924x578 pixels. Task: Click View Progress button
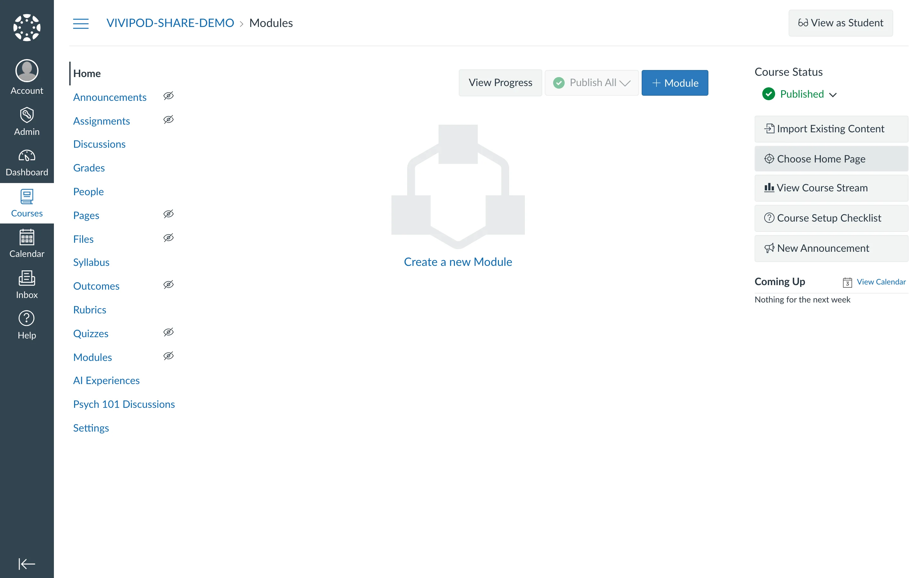click(x=500, y=83)
